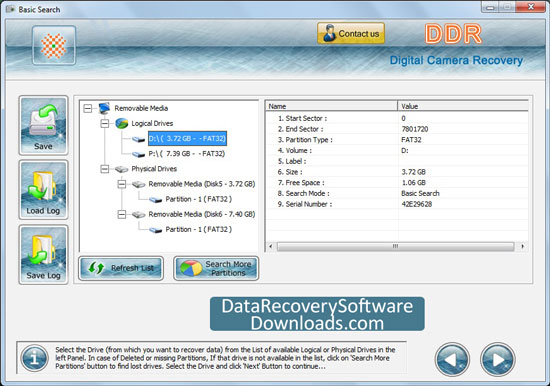Select the D:\ 3.72 GB FAT32 drive
This screenshot has width=550, height=386.
(187, 138)
